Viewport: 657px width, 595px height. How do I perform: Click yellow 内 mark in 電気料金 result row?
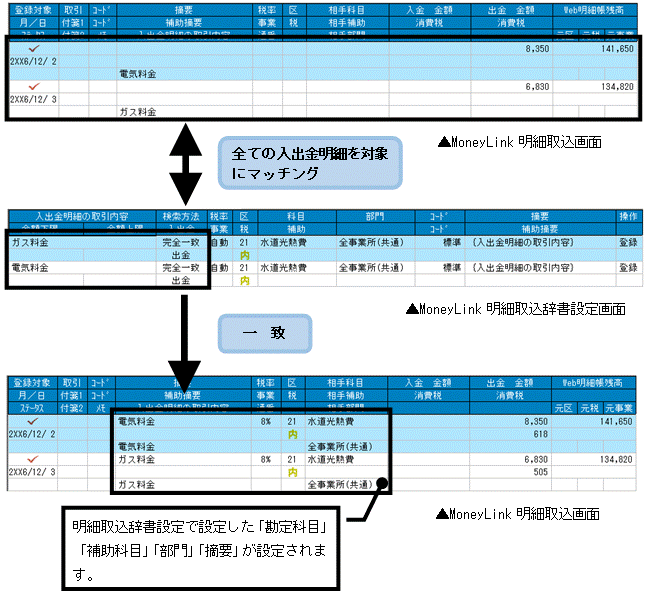pos(292,435)
